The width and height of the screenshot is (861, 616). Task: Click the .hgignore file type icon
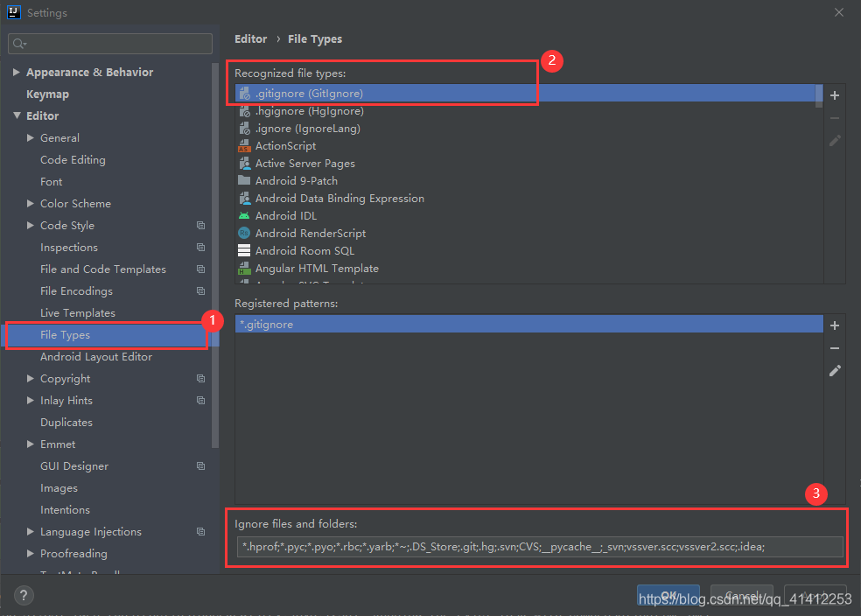click(244, 111)
